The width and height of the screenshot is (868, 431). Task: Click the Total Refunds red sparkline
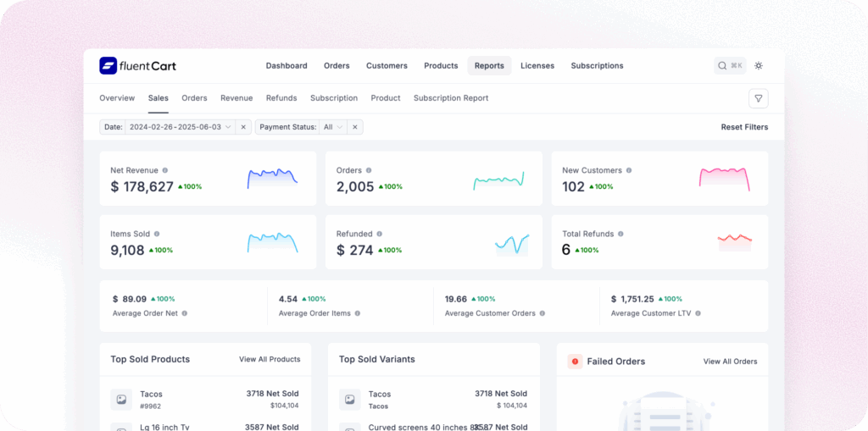[735, 242]
